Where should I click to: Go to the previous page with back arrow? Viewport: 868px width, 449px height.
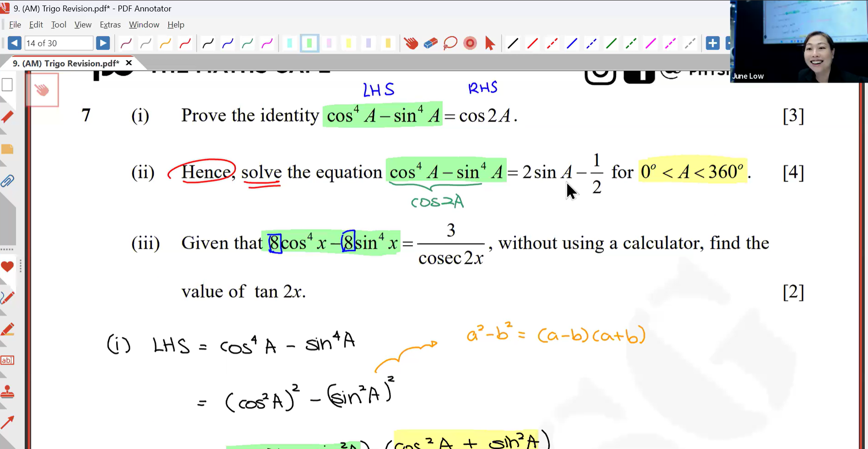14,43
